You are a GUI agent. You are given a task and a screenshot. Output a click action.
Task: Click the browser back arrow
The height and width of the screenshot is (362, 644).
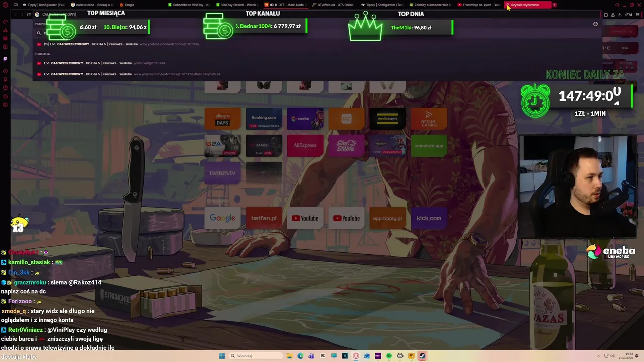[x=15, y=14]
